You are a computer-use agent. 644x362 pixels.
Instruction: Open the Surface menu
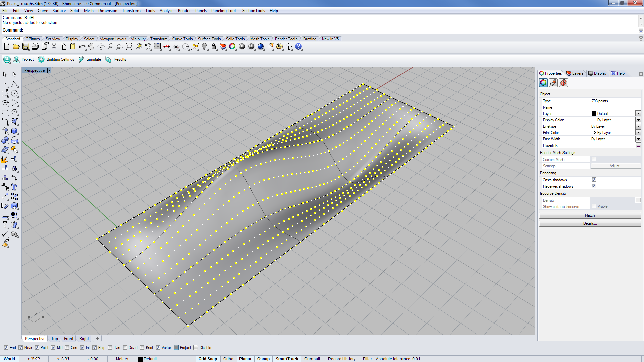pos(59,10)
